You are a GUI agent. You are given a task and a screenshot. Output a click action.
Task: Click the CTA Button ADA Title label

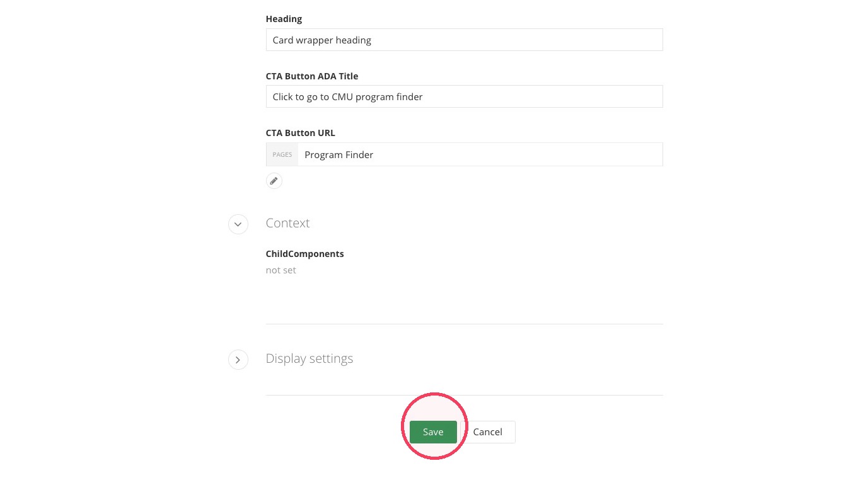click(x=312, y=76)
